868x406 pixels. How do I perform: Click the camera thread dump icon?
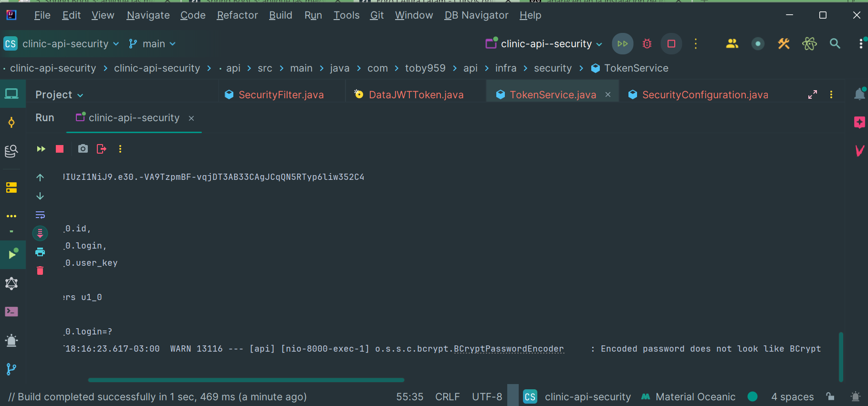pyautogui.click(x=83, y=149)
